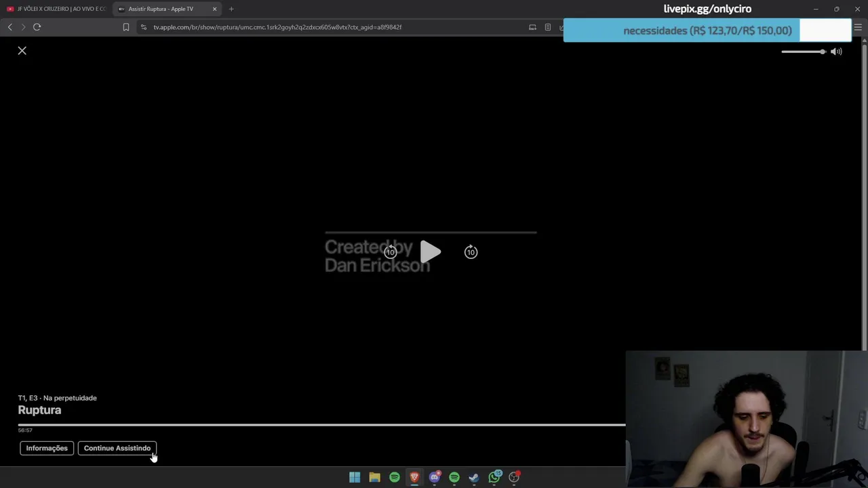Go back to the previous page

pyautogui.click(x=9, y=27)
